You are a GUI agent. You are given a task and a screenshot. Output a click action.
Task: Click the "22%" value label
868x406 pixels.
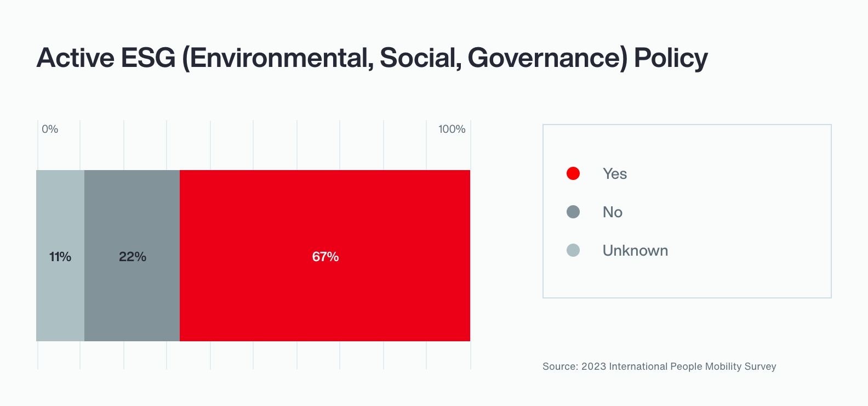(133, 257)
